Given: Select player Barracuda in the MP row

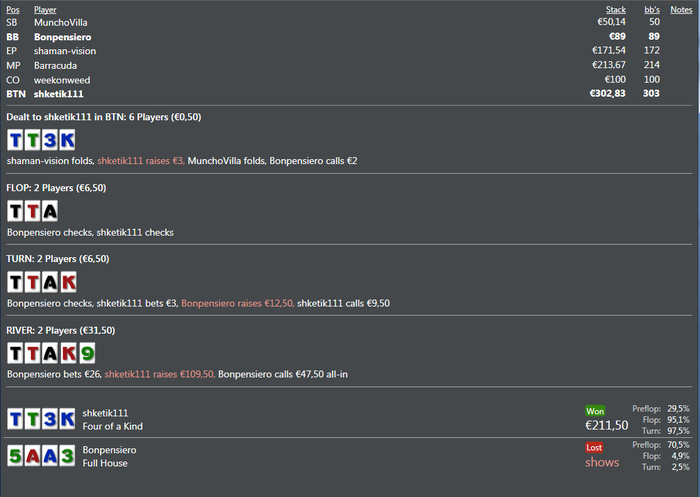Looking at the screenshot, I should click(x=56, y=64).
